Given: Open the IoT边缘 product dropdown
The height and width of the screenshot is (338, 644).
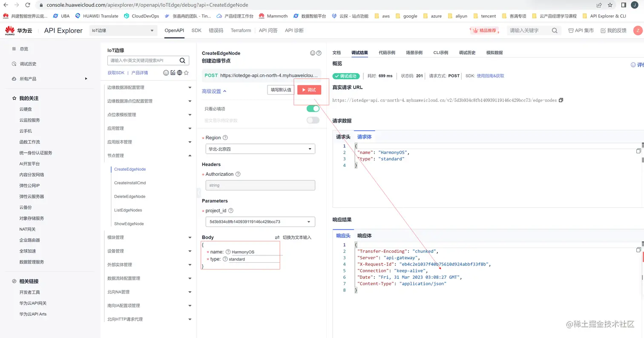Looking at the screenshot, I should (123, 31).
